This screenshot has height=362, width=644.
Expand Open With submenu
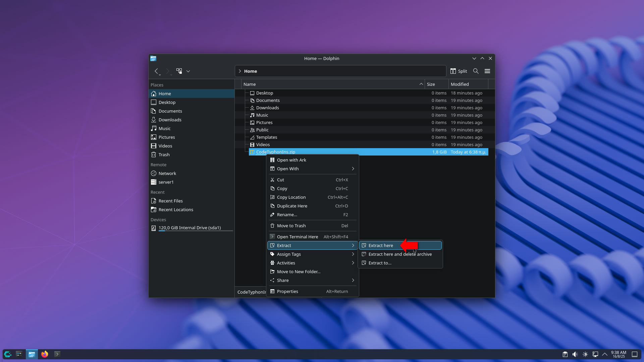tap(312, 169)
